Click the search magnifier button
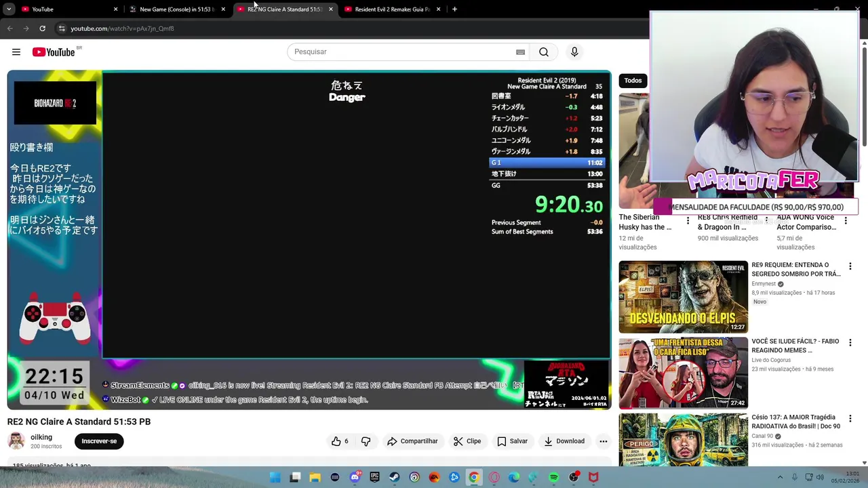Viewport: 868px width, 488px height. [544, 52]
